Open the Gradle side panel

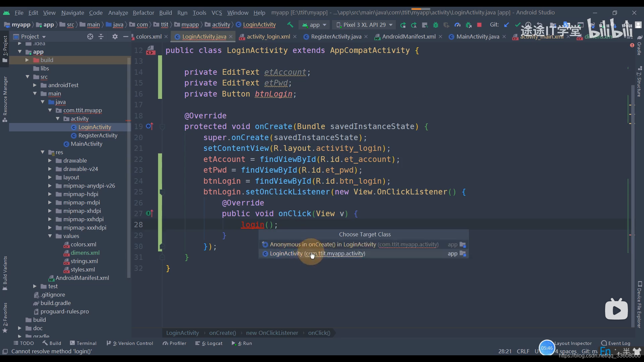pos(639,45)
